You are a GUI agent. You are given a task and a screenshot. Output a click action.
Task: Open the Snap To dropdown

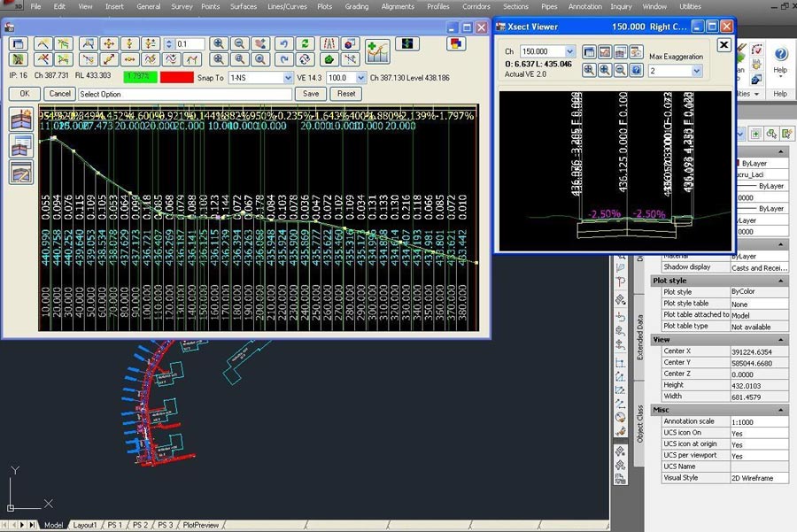(287, 78)
